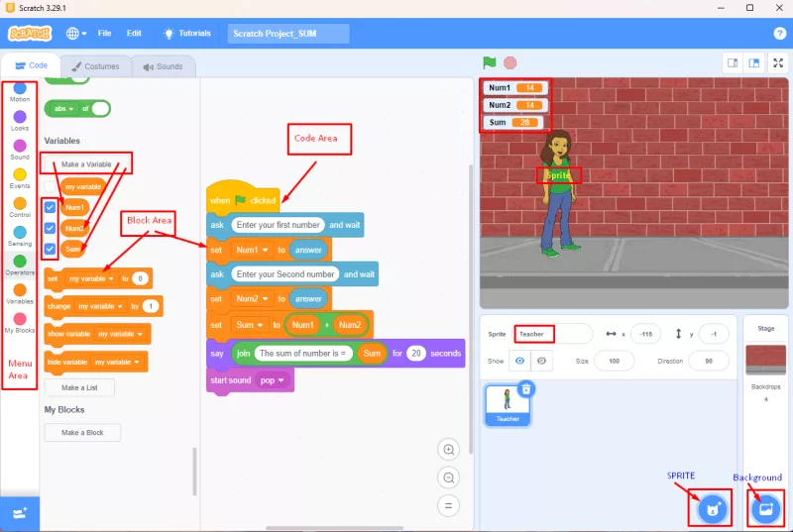Click Choose a Sprite button
The width and height of the screenshot is (793, 532).
click(712, 509)
